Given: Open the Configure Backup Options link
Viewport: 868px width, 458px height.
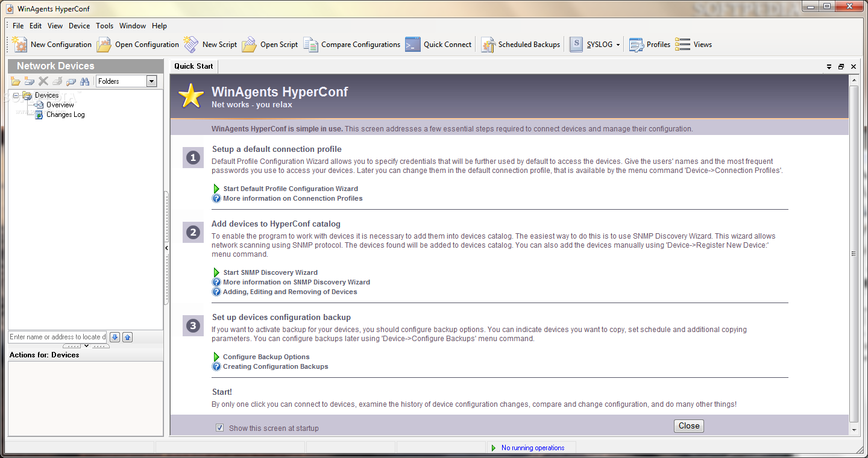Looking at the screenshot, I should [266, 357].
